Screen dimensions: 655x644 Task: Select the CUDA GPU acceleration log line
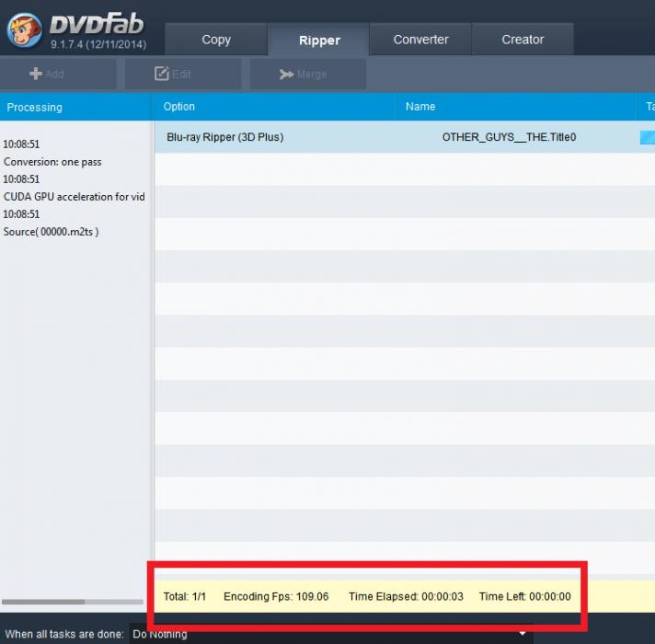(x=74, y=197)
